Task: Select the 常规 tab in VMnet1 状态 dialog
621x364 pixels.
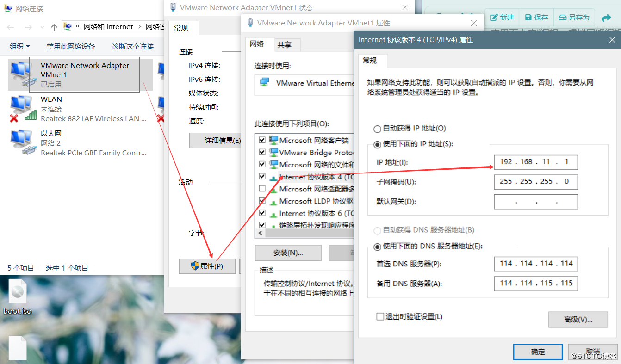Action: point(181,28)
